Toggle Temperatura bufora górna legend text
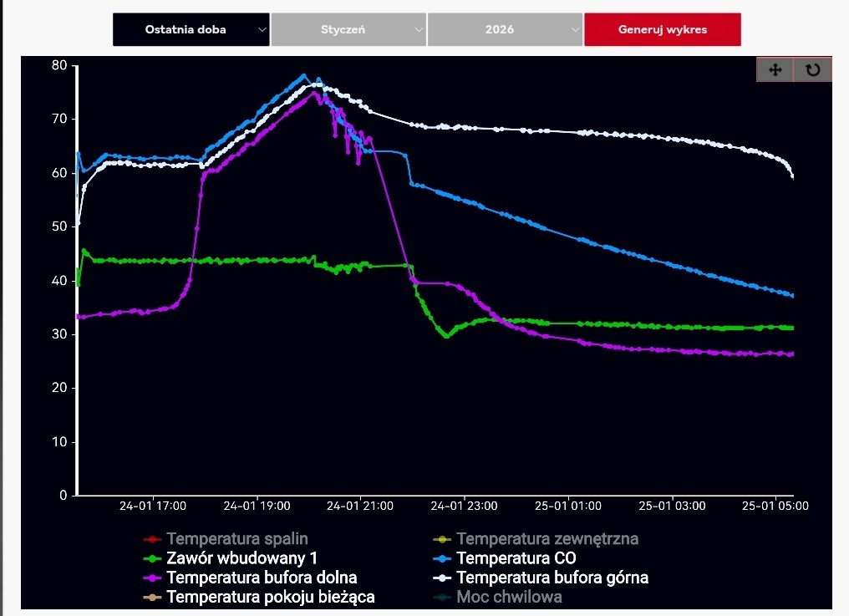849x616 pixels. (x=552, y=578)
